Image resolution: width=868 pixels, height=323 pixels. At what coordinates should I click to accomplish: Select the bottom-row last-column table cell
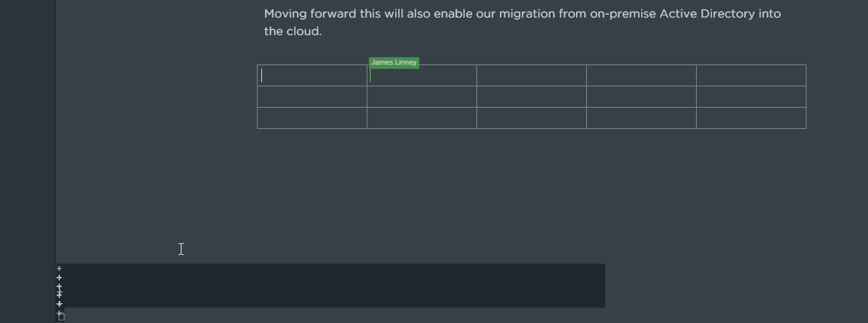pos(751,118)
